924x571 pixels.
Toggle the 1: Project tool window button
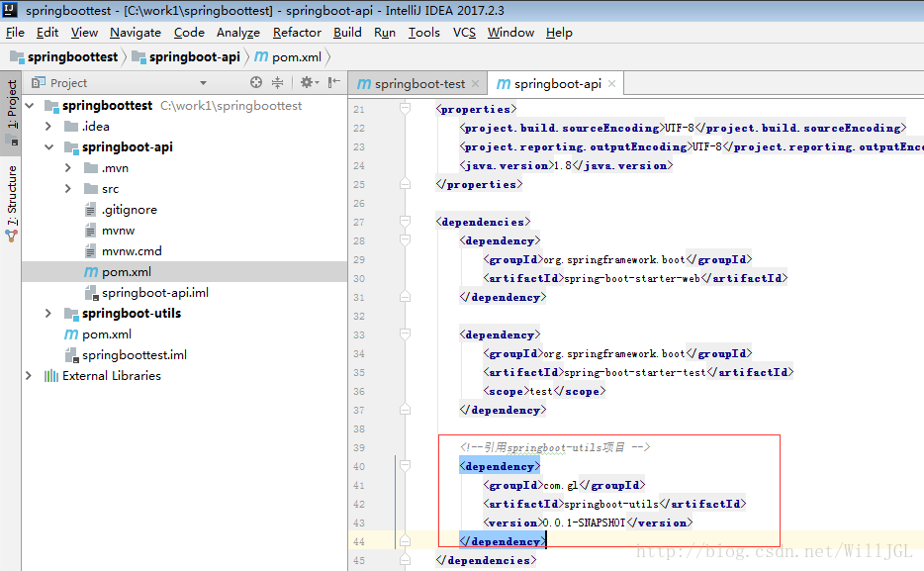(12, 107)
